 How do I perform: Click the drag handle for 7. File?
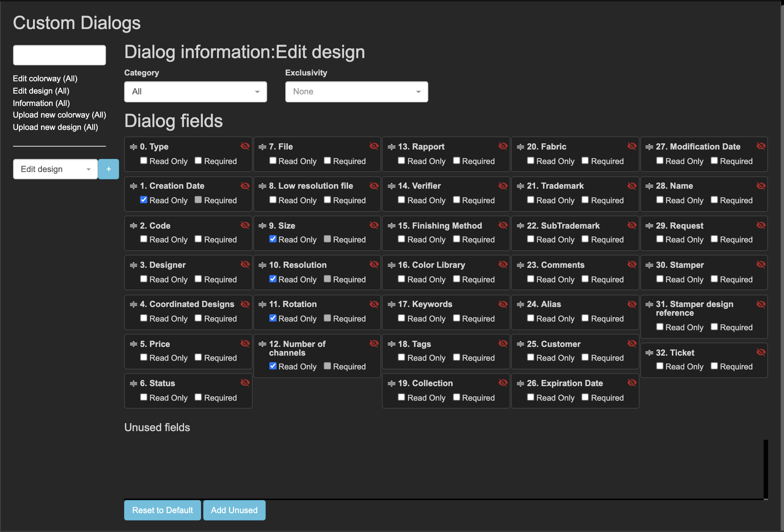[262, 147]
